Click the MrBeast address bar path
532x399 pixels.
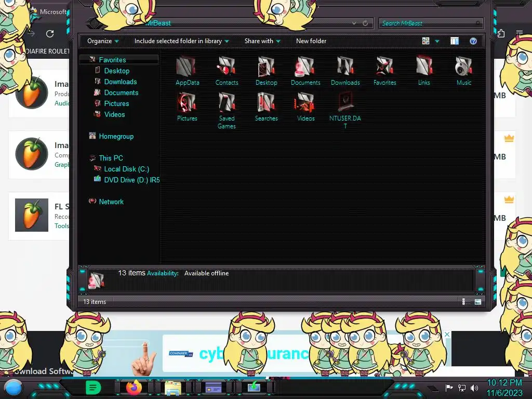(x=158, y=23)
